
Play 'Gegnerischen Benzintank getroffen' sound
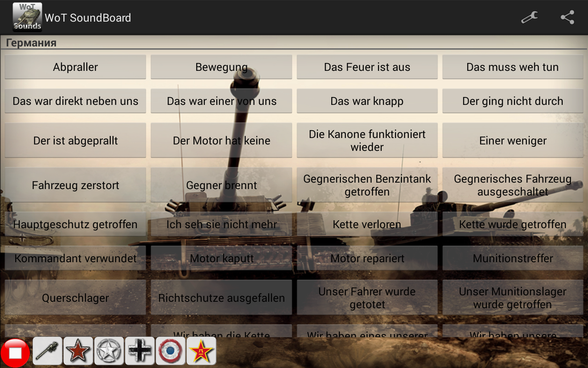point(367,185)
